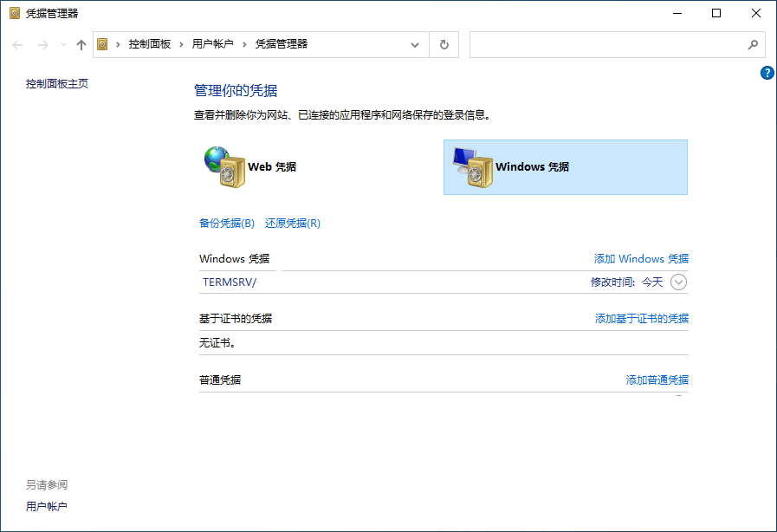Image resolution: width=777 pixels, height=532 pixels.
Task: Open recent locations dropdown arrow
Action: (x=63, y=45)
